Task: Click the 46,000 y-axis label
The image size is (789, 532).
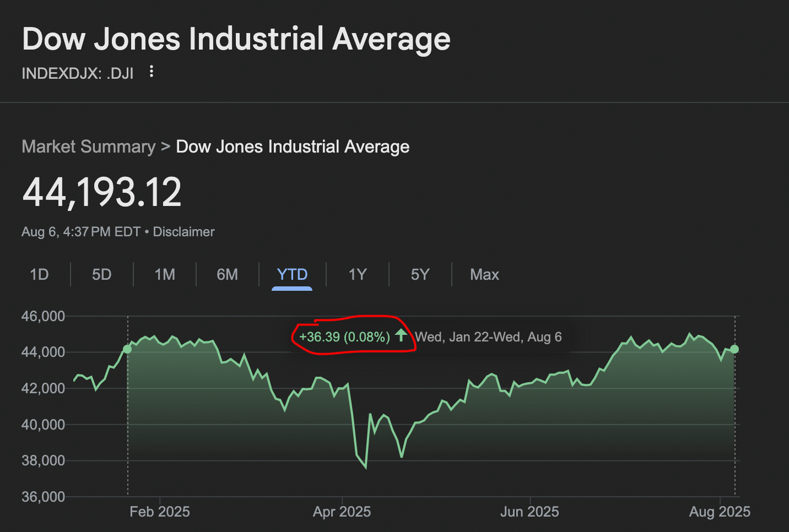Action: (x=43, y=316)
